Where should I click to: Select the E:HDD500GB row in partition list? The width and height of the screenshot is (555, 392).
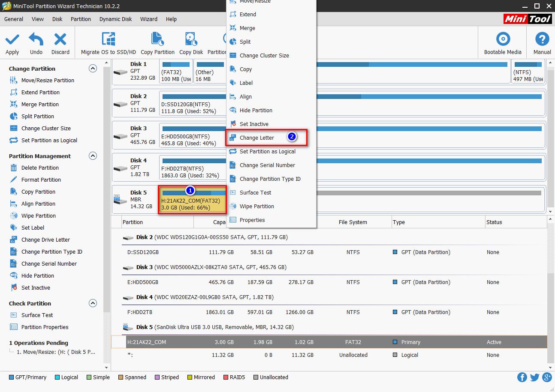pyautogui.click(x=329, y=282)
